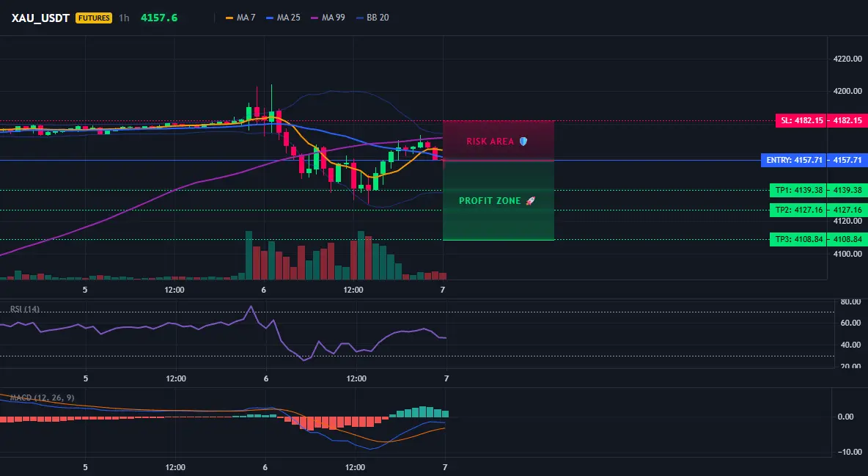Click day 6 on main chart time axis

tap(263, 290)
